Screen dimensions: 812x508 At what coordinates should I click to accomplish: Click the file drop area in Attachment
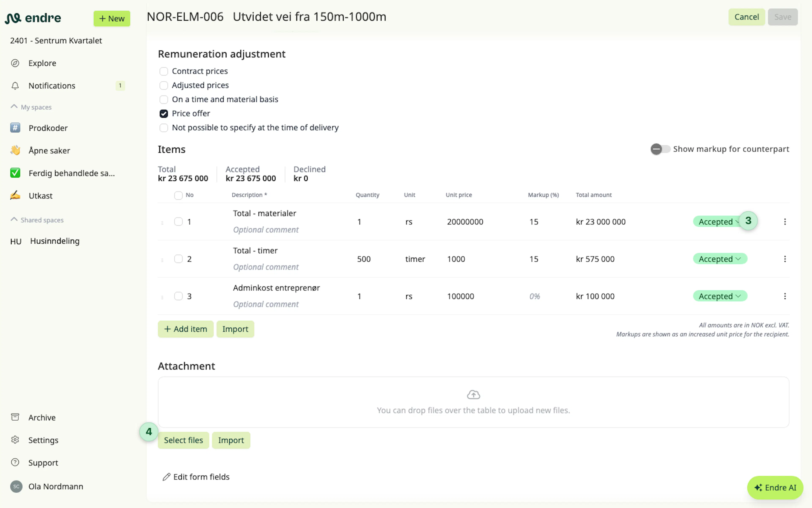point(473,402)
